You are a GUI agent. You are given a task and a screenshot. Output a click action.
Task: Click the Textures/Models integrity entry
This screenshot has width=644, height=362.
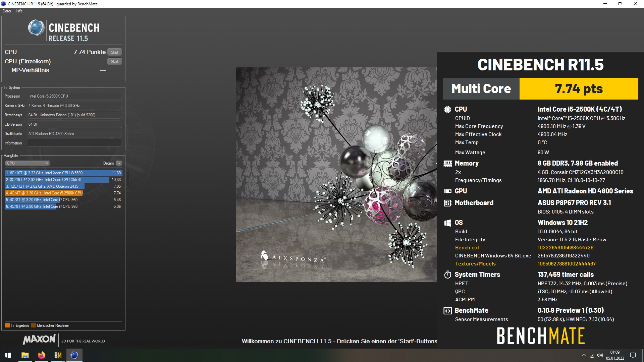[x=475, y=264]
